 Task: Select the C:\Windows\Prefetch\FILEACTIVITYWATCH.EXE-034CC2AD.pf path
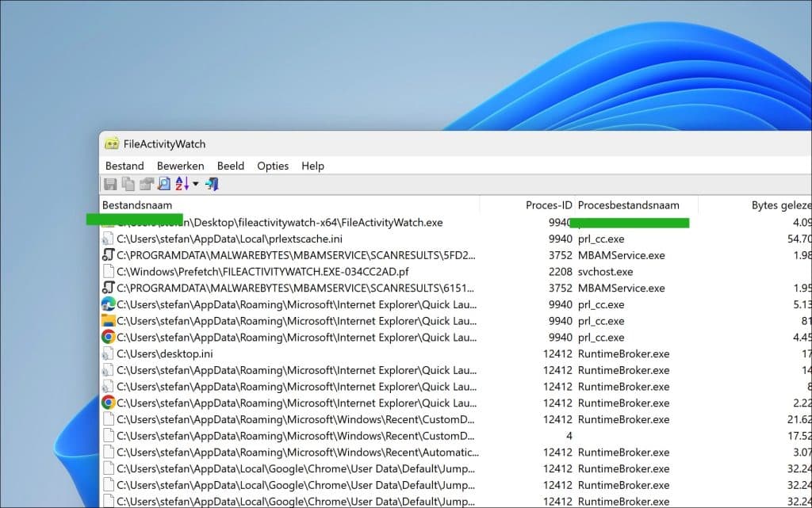pos(262,272)
